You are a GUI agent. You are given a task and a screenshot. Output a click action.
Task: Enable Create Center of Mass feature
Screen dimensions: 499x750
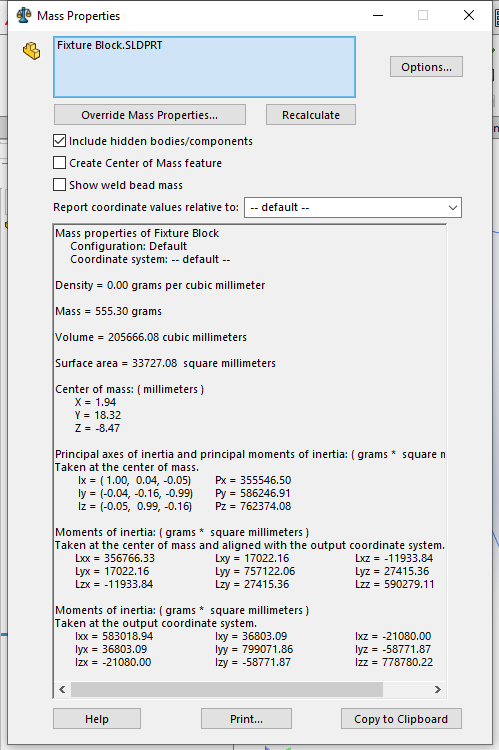coord(59,163)
